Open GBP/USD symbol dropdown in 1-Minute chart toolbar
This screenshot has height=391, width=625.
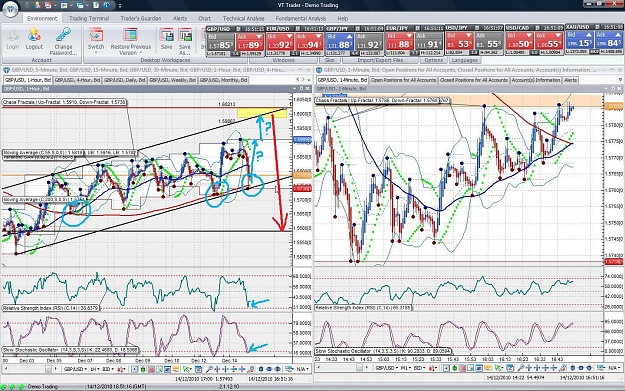tap(387, 369)
